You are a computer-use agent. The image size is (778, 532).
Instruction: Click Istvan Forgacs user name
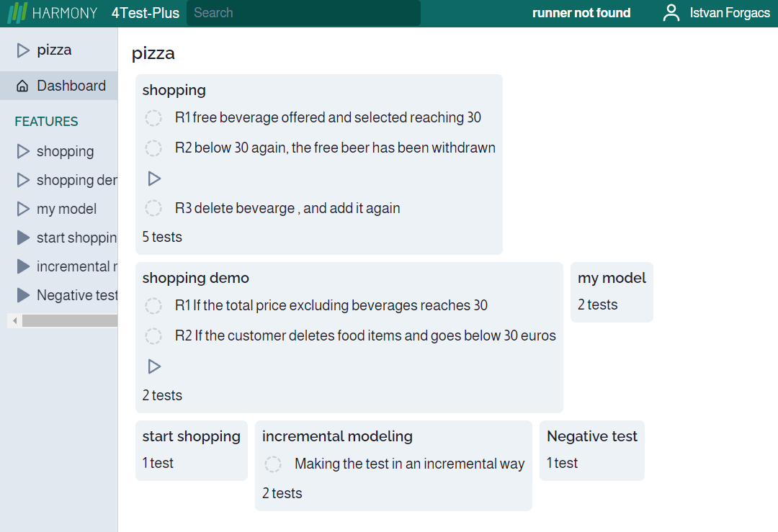click(x=729, y=13)
